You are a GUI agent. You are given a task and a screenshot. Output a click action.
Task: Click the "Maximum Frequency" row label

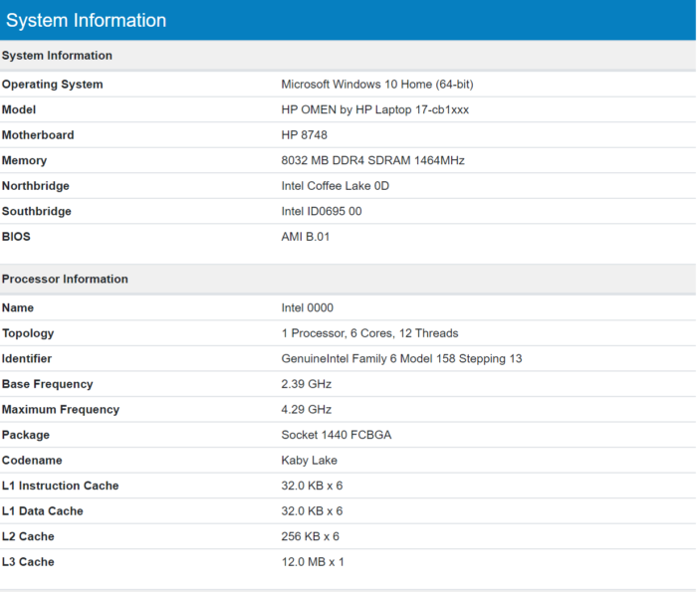click(61, 410)
